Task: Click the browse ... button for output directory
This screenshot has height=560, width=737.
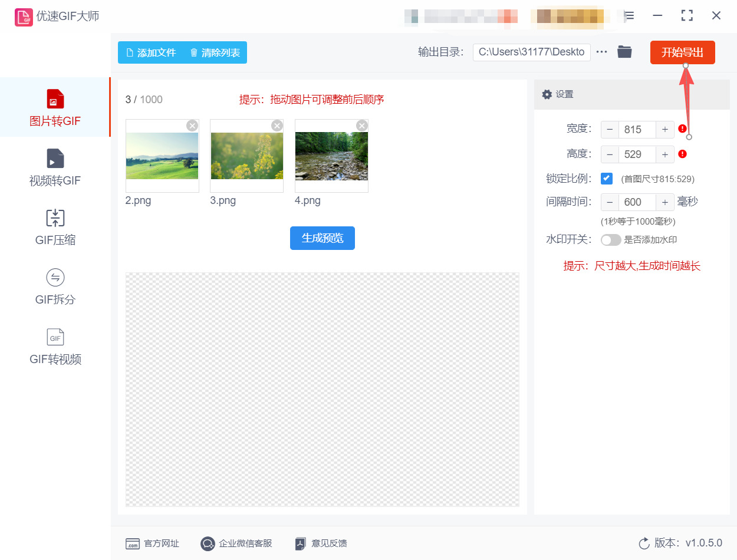Action: point(601,52)
